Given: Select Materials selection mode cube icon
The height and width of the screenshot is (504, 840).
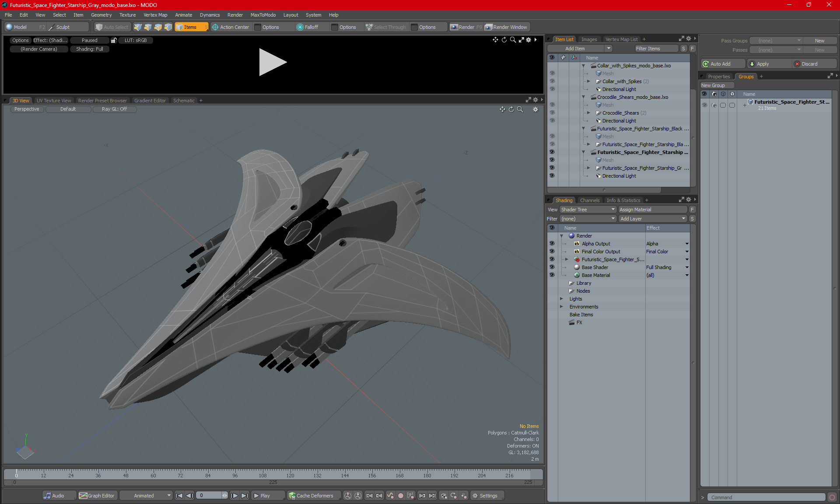Looking at the screenshot, I should (168, 27).
